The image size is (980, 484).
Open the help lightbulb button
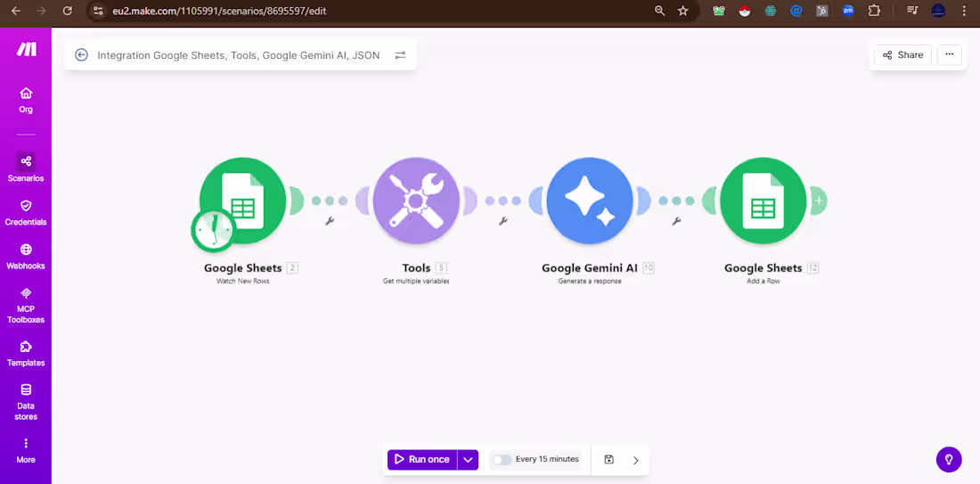949,460
